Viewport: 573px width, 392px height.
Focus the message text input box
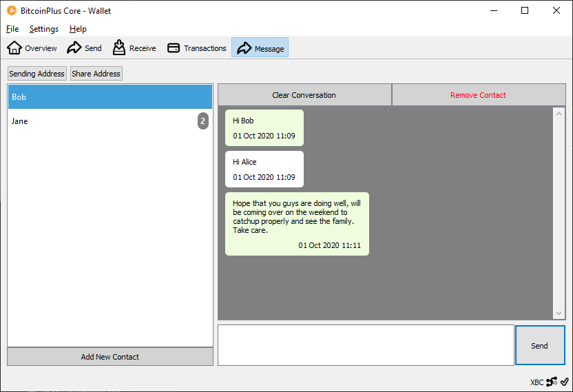(x=366, y=345)
